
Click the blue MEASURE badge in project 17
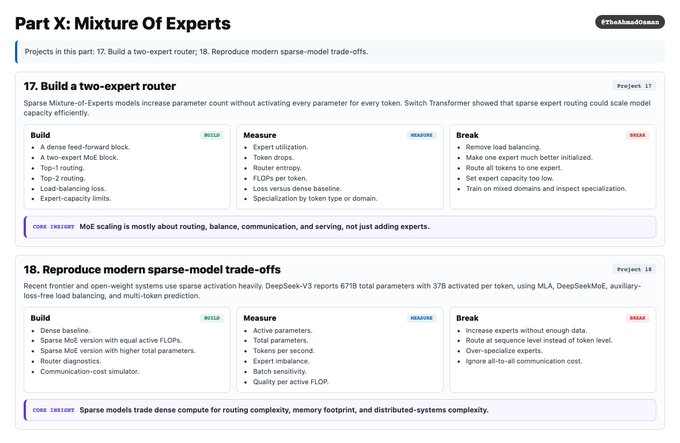[422, 135]
